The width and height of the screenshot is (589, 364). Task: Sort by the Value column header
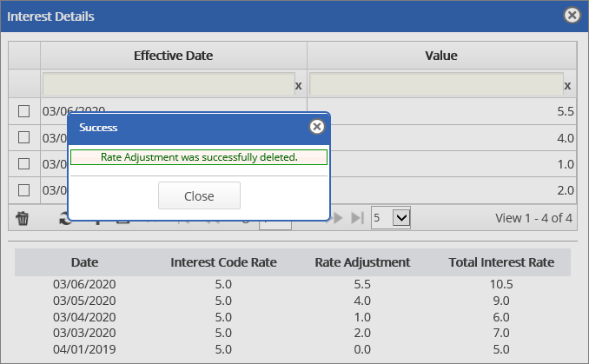tap(440, 56)
